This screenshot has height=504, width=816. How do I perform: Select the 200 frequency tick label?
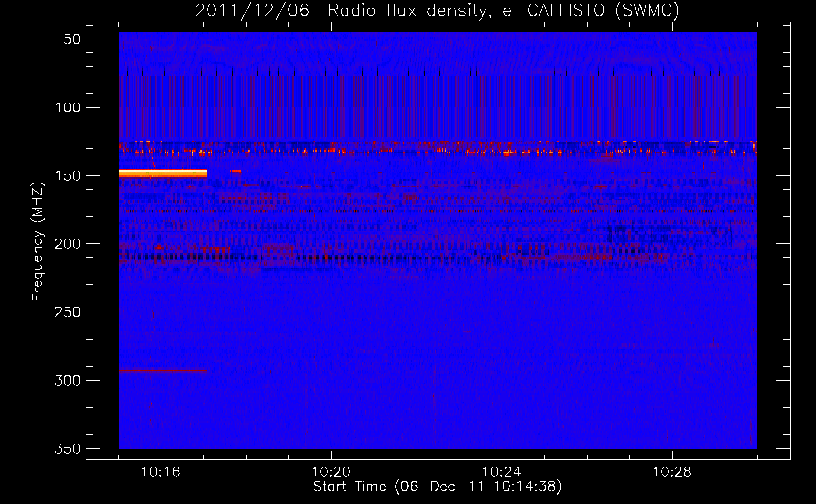tap(68, 244)
